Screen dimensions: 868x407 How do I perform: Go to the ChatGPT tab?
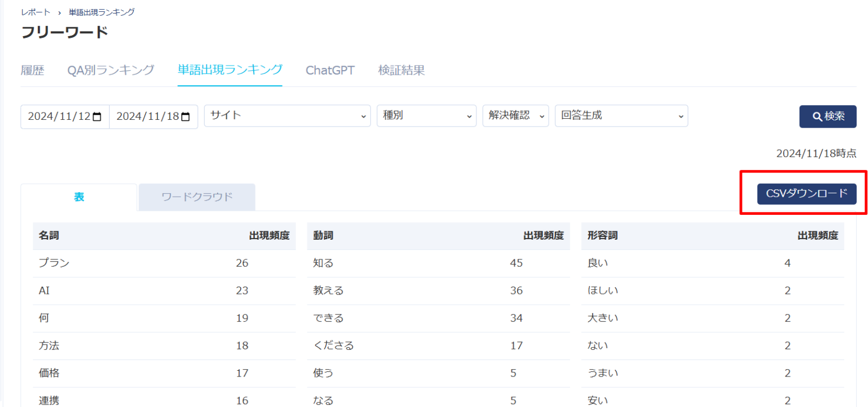330,70
